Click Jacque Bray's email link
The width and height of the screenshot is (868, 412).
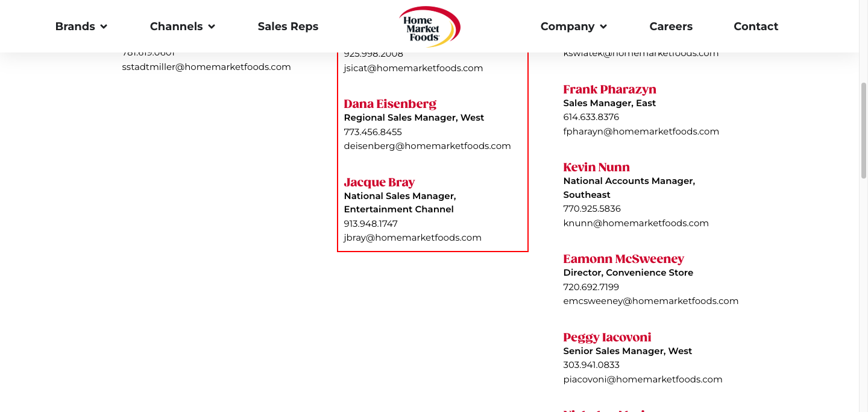[x=412, y=238]
